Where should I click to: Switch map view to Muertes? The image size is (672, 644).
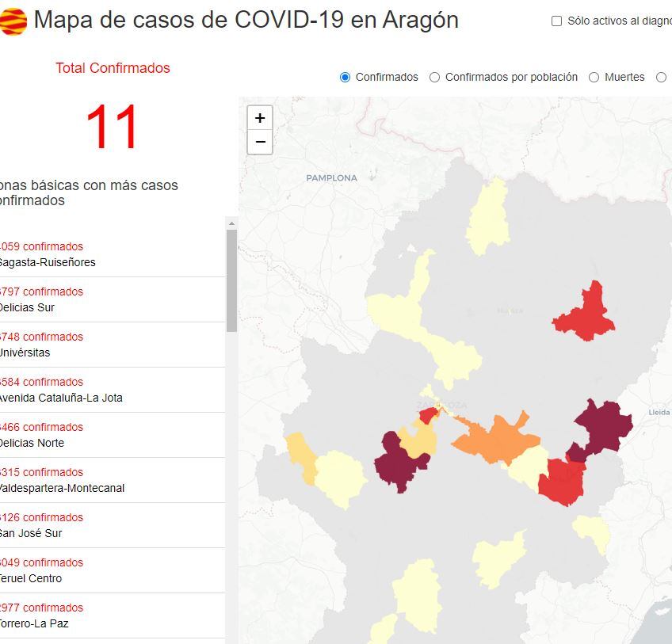click(594, 77)
